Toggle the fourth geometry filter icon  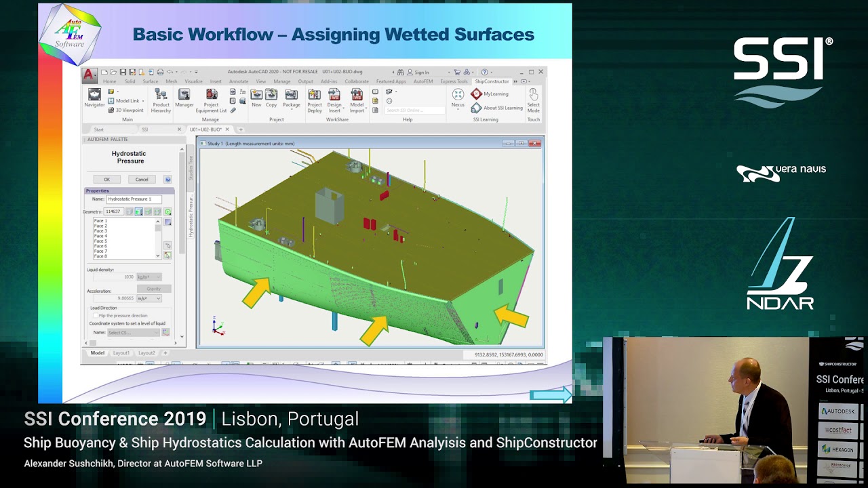click(x=157, y=212)
